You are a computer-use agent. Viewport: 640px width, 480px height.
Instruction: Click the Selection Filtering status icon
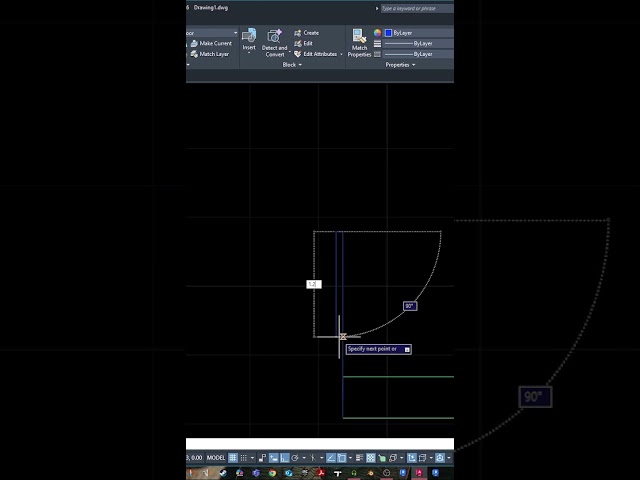pyautogui.click(x=422, y=458)
